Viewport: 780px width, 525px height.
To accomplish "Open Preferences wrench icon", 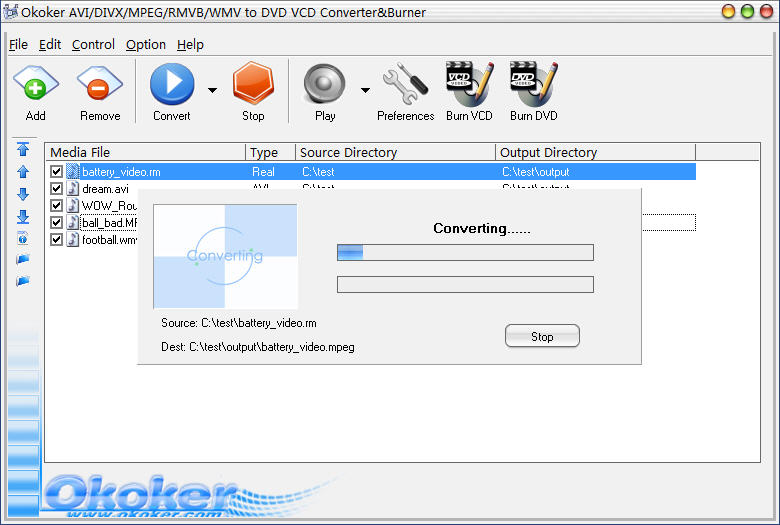I will (405, 83).
